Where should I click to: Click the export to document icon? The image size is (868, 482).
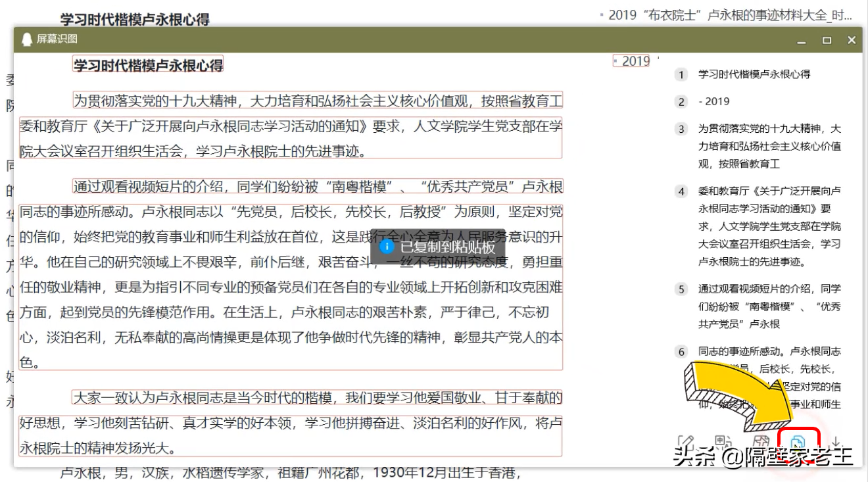763,439
